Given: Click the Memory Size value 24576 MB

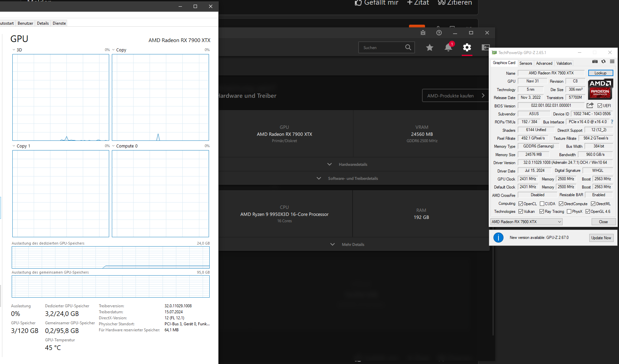Looking at the screenshot, I should (534, 154).
